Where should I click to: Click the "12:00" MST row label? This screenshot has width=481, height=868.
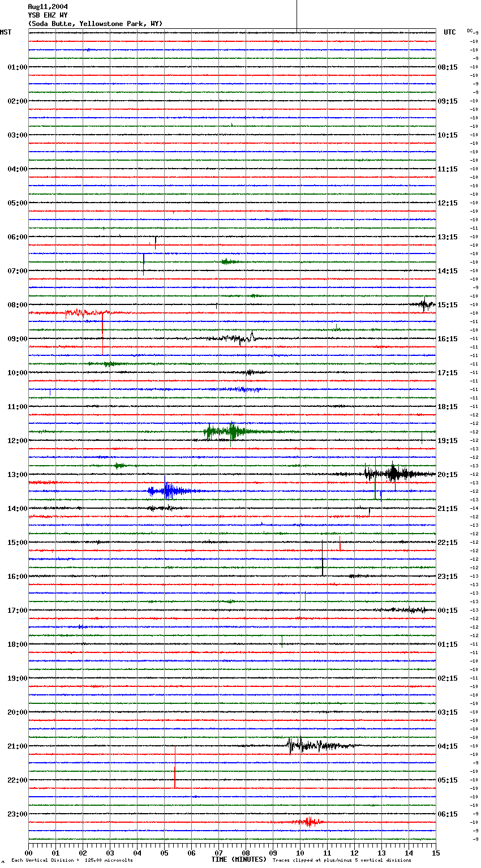[18, 441]
